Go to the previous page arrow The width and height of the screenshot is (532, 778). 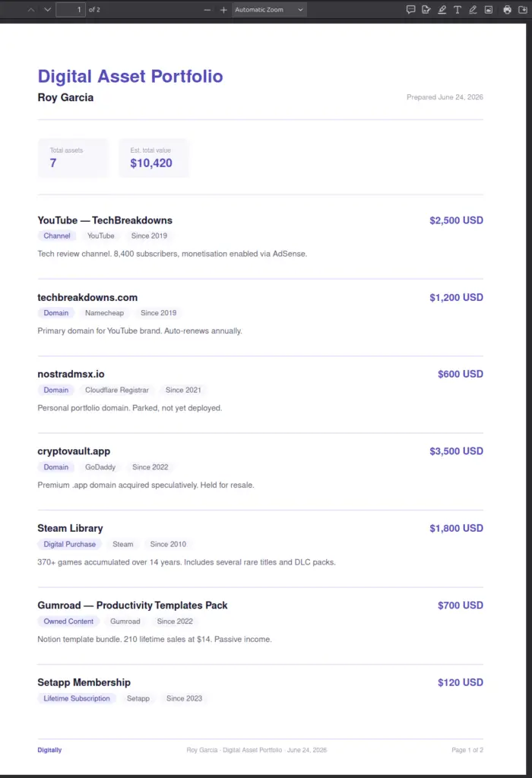coord(31,9)
